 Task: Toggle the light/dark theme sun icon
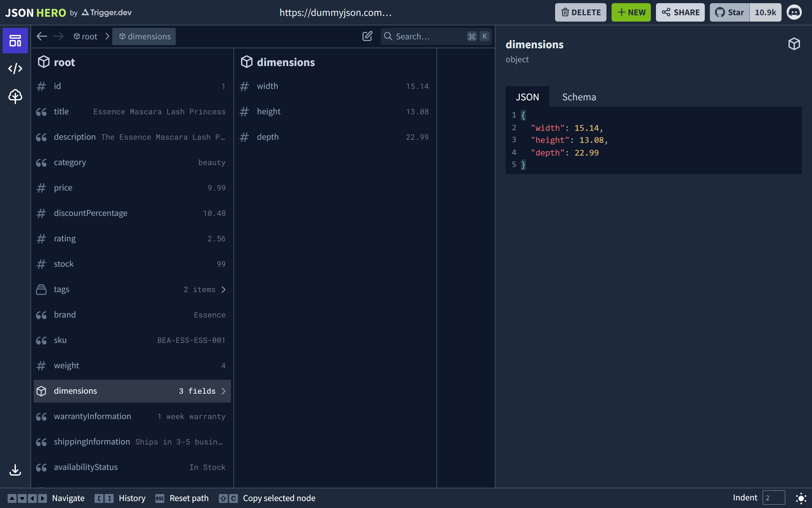pos(801,498)
